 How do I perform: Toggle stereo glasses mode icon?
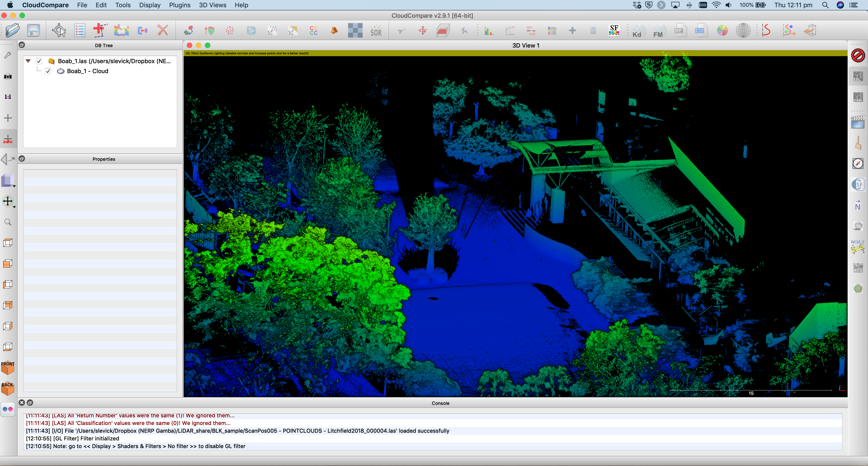[8, 409]
